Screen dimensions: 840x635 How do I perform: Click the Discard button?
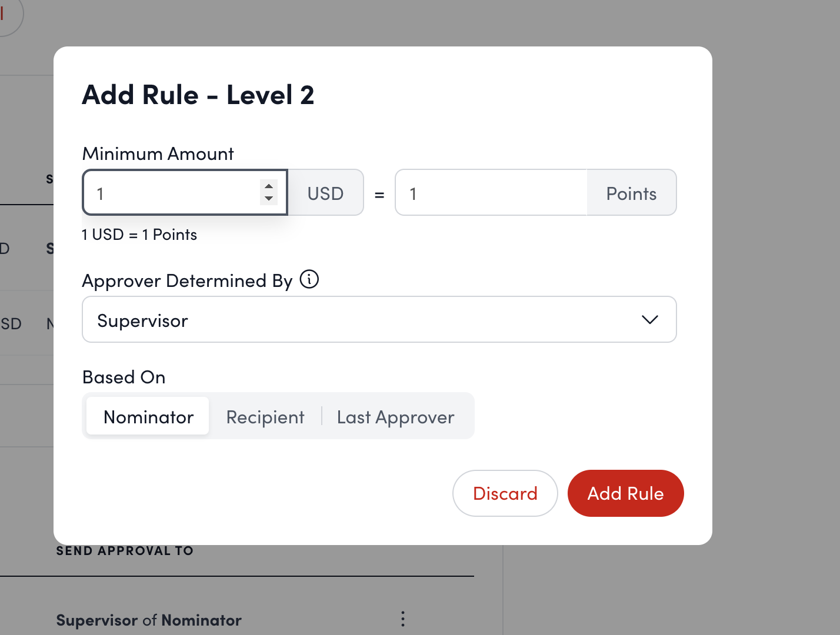505,493
